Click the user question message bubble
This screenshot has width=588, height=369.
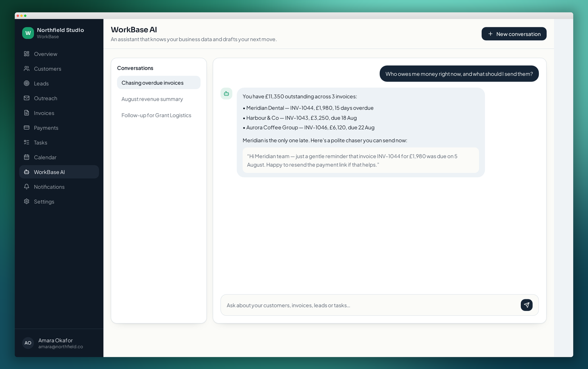point(459,74)
